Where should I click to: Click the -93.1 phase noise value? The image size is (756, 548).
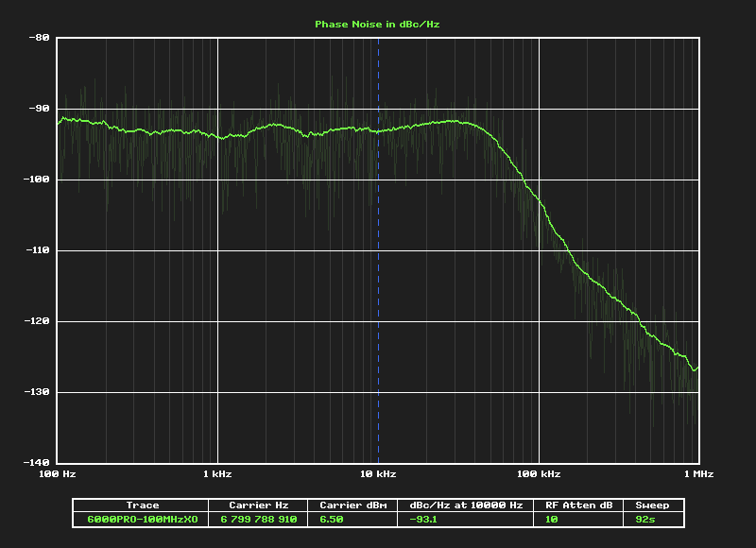point(422,520)
